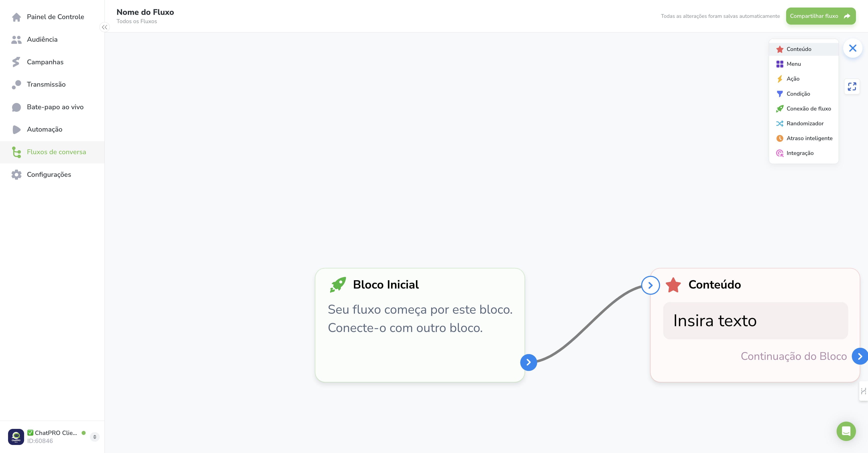Screen dimensions: 868x453
Task: Open the Todos os Fluxos link
Action: point(136,21)
